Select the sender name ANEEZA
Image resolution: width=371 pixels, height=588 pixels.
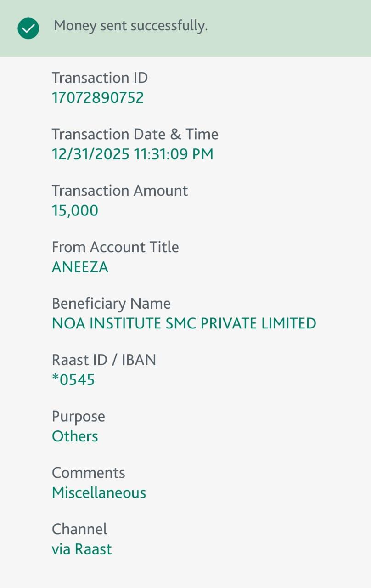[80, 267]
